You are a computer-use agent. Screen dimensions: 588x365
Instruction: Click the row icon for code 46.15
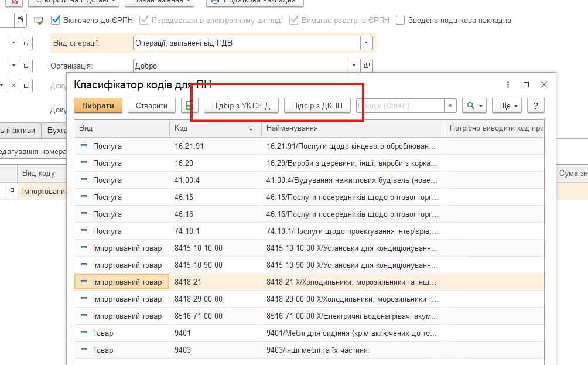tap(84, 197)
